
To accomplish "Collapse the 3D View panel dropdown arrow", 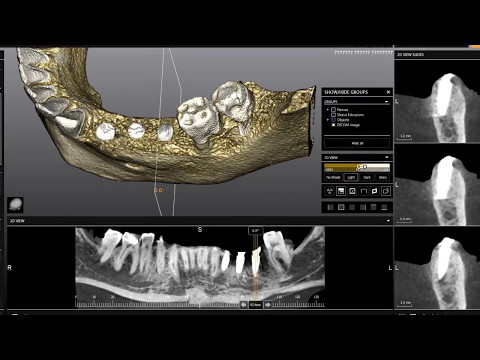I will [x=387, y=157].
